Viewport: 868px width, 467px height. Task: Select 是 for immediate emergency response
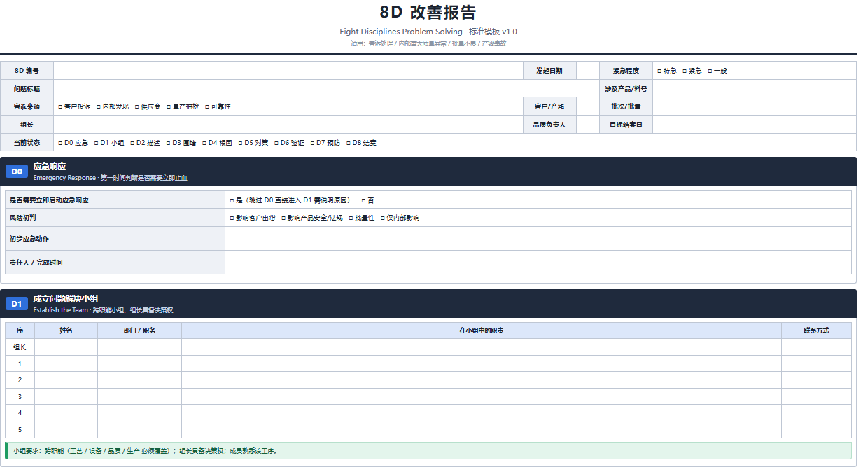click(232, 200)
